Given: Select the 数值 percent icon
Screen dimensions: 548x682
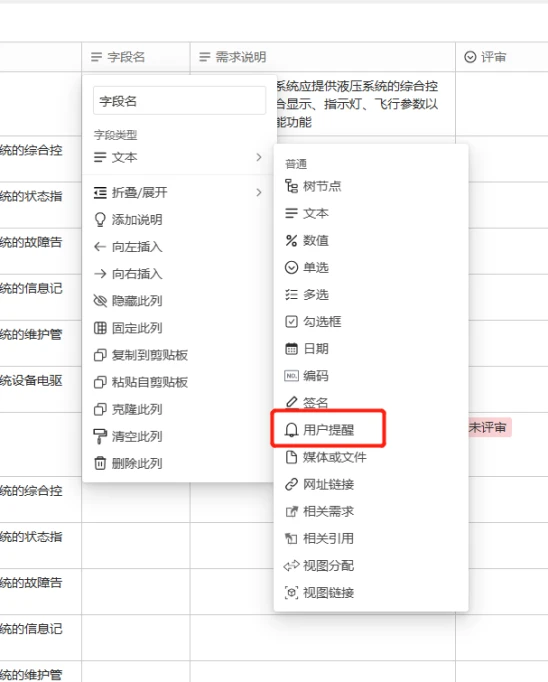Looking at the screenshot, I should point(291,241).
